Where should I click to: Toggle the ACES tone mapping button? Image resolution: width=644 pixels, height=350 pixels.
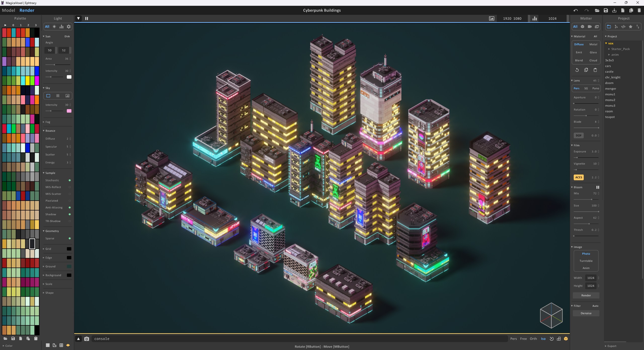point(579,178)
